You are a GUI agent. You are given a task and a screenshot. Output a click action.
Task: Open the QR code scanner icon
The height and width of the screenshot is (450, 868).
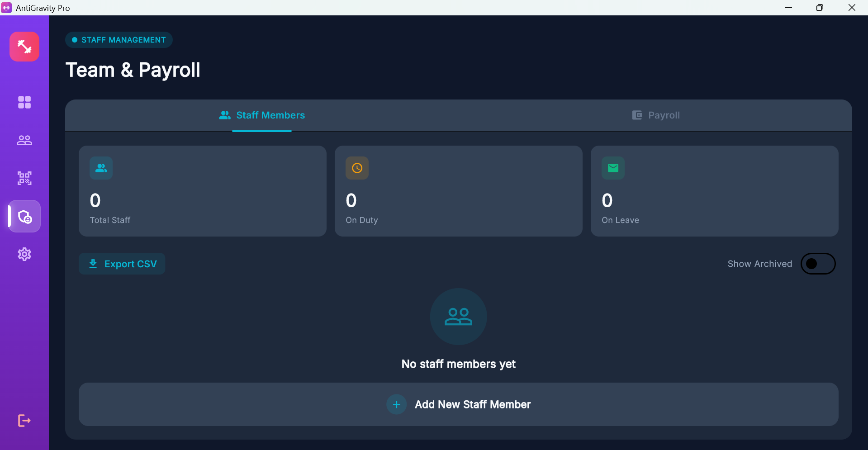[x=24, y=178]
